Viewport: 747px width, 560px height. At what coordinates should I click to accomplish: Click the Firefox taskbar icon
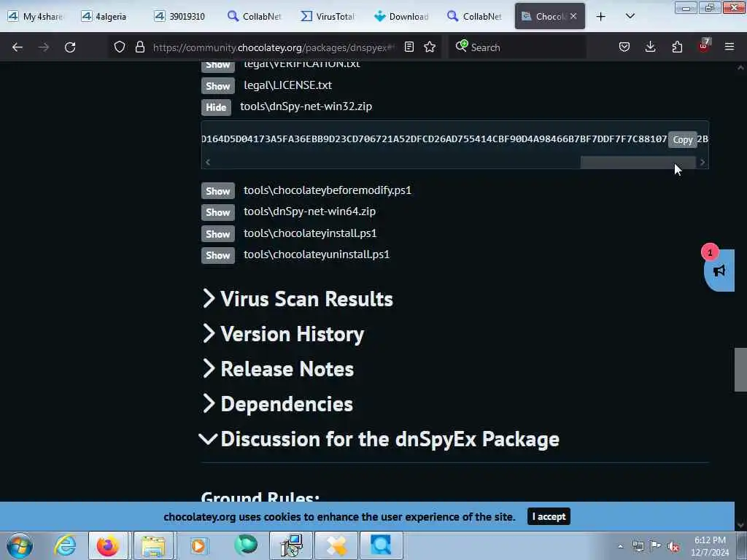[x=108, y=545]
